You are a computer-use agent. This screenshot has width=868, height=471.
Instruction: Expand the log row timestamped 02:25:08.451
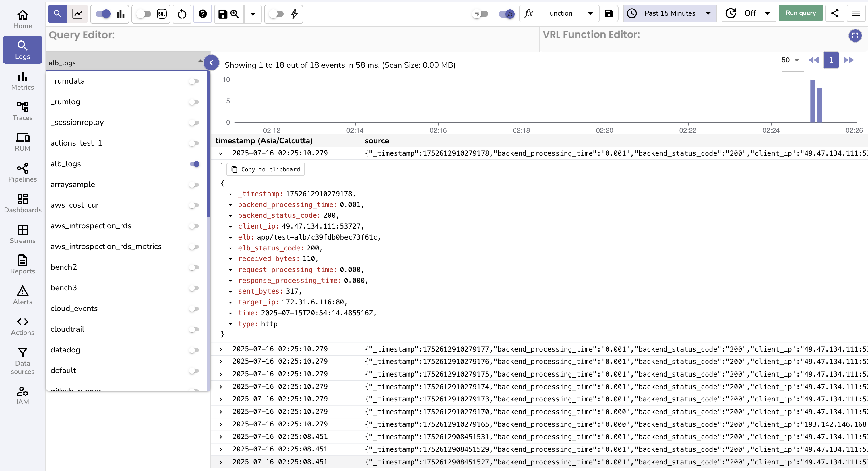click(x=221, y=437)
